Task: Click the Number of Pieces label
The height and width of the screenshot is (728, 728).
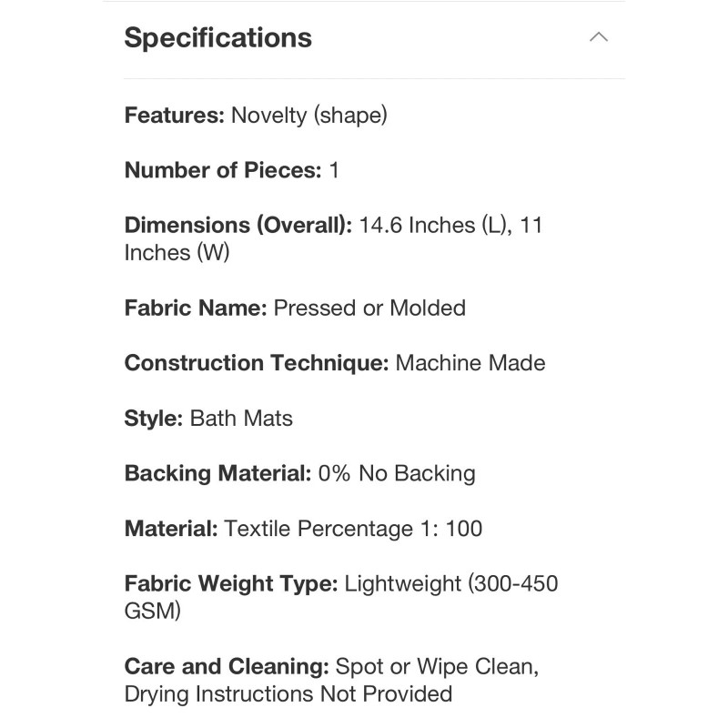Action: (223, 170)
